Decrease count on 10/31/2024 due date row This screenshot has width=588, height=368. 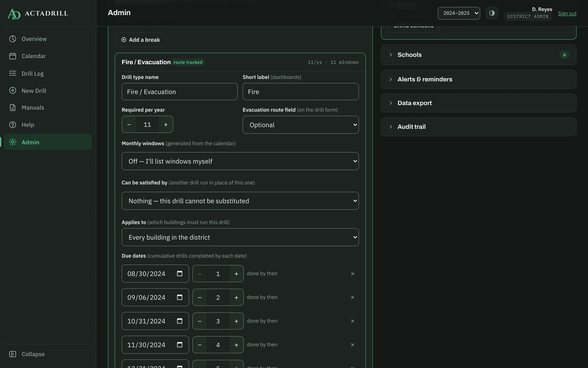(200, 321)
